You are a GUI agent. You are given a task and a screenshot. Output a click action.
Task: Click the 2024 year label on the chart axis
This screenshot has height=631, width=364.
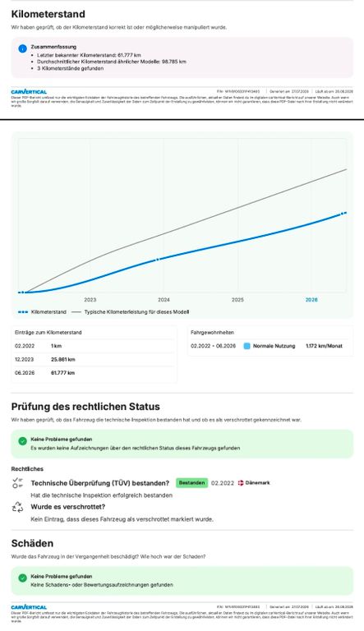click(x=164, y=300)
